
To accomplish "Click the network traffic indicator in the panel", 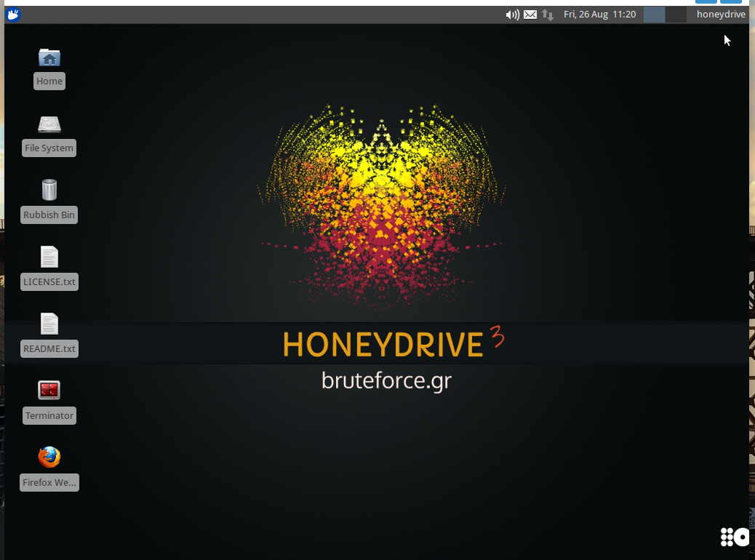I will (546, 14).
